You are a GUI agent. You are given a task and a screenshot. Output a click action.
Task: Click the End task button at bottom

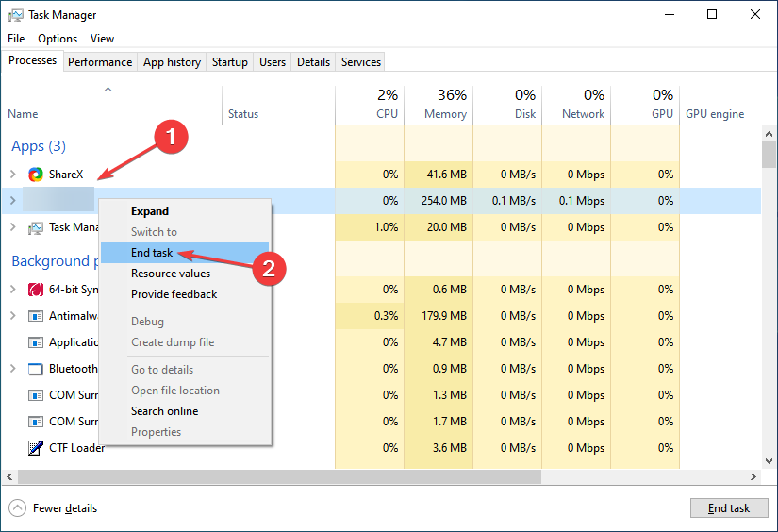point(729,508)
